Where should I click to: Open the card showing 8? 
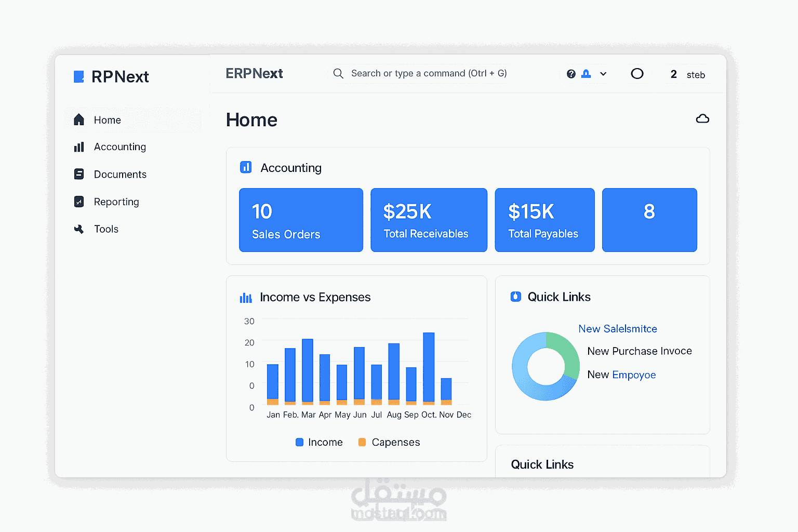[649, 220]
